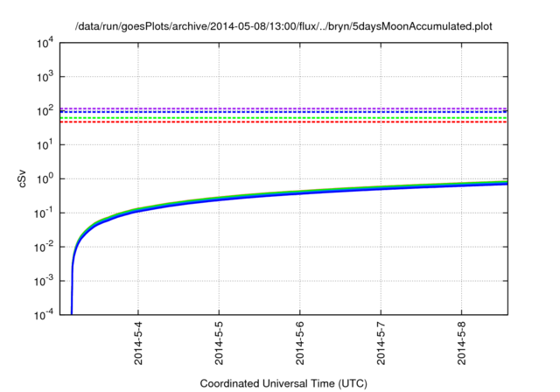Click the 2014-5-7 date label
Image resolution: width=560 pixels, height=392 pixels.
(x=381, y=343)
